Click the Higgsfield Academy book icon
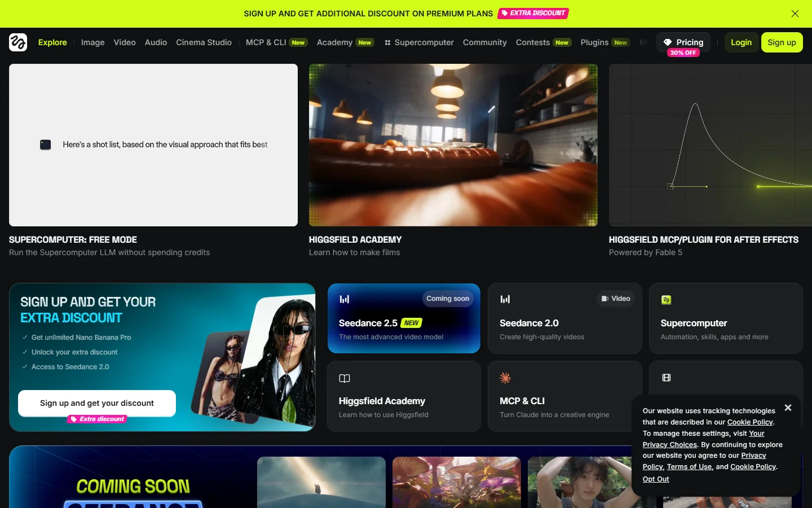The height and width of the screenshot is (508, 812). 345,378
